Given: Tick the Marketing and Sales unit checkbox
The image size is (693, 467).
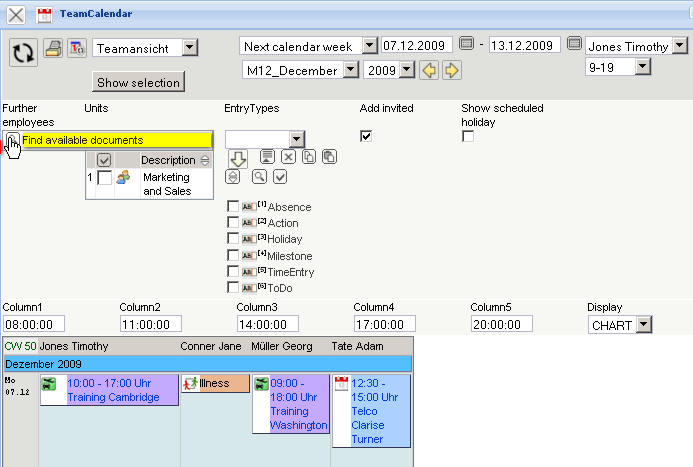Looking at the screenshot, I should pyautogui.click(x=104, y=178).
